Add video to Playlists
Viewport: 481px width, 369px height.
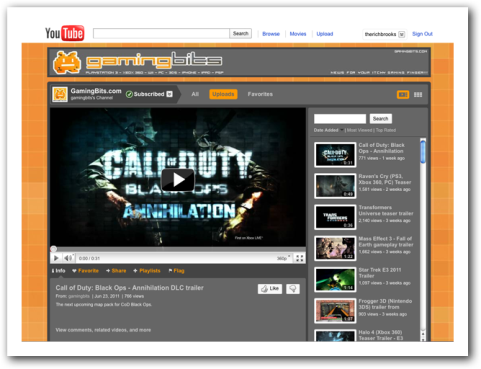coord(147,271)
